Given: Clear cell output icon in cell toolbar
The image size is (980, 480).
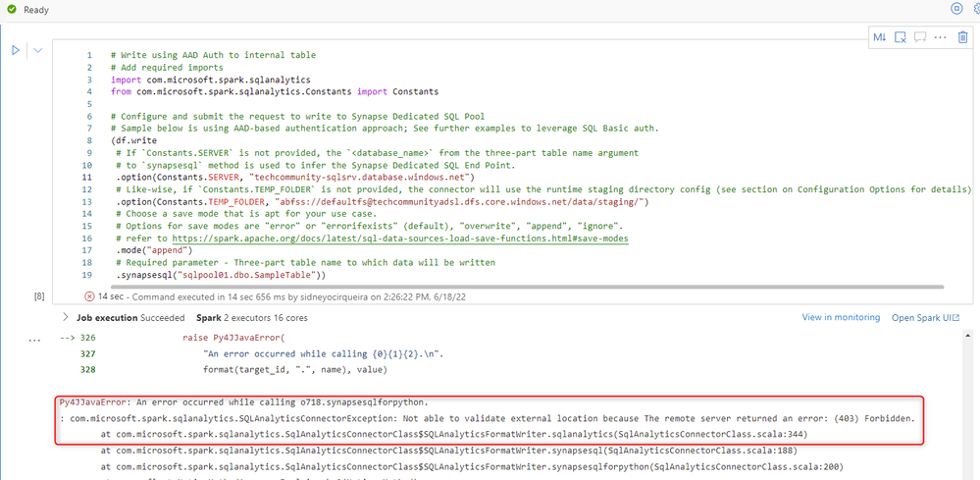Looking at the screenshot, I should (x=900, y=37).
